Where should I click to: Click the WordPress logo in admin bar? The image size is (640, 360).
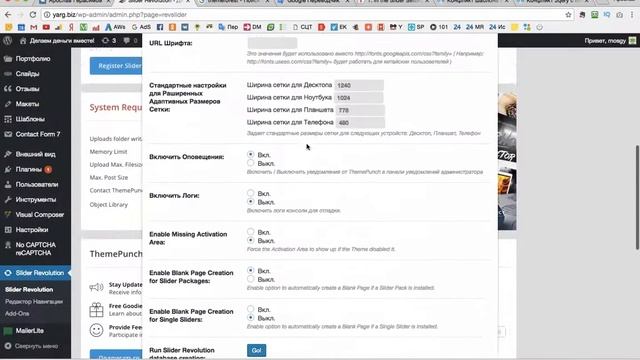[x=8, y=41]
